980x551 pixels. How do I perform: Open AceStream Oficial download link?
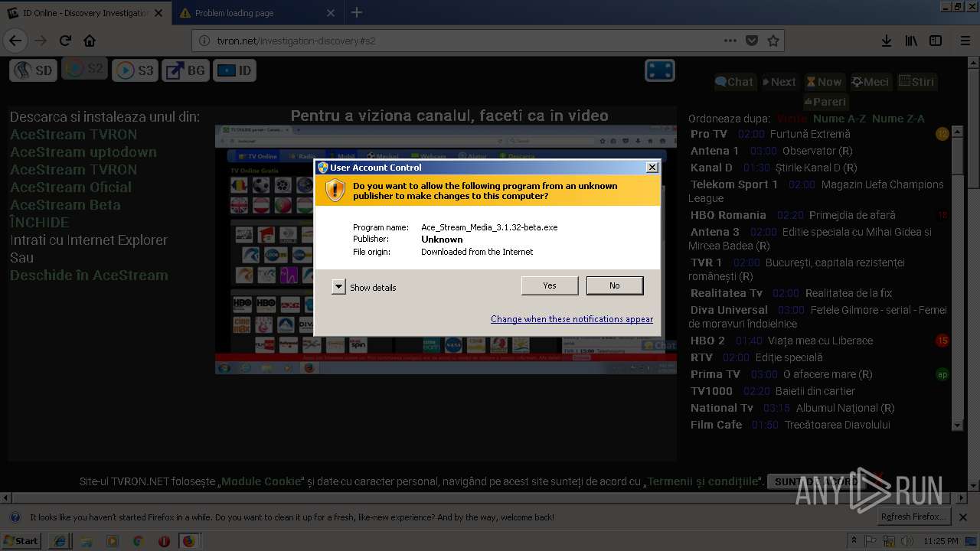coord(70,187)
